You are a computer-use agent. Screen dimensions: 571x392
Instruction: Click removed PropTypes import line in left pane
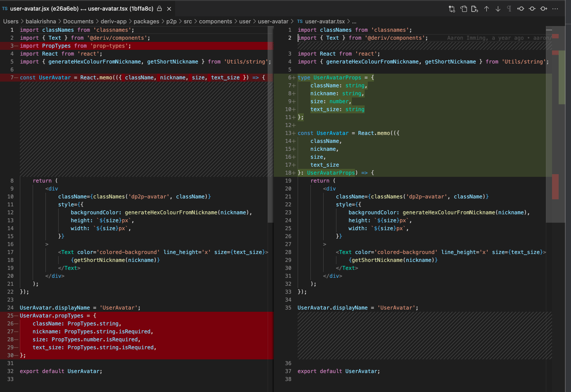(75, 46)
